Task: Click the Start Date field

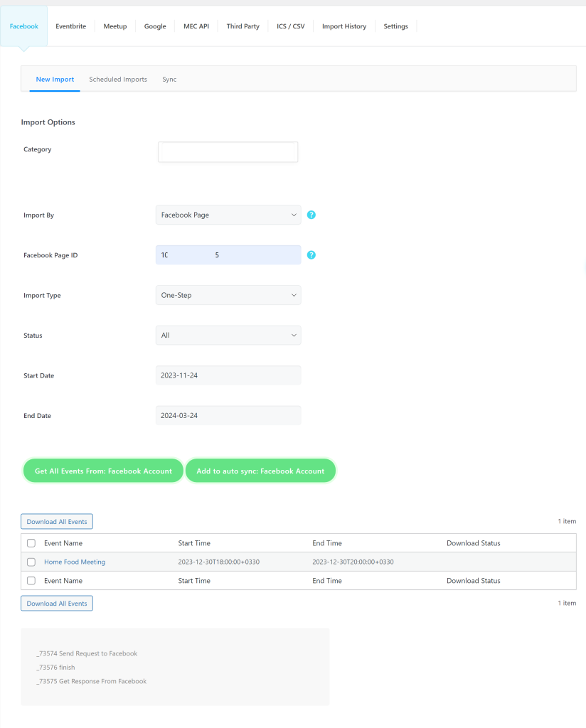Action: (x=228, y=375)
